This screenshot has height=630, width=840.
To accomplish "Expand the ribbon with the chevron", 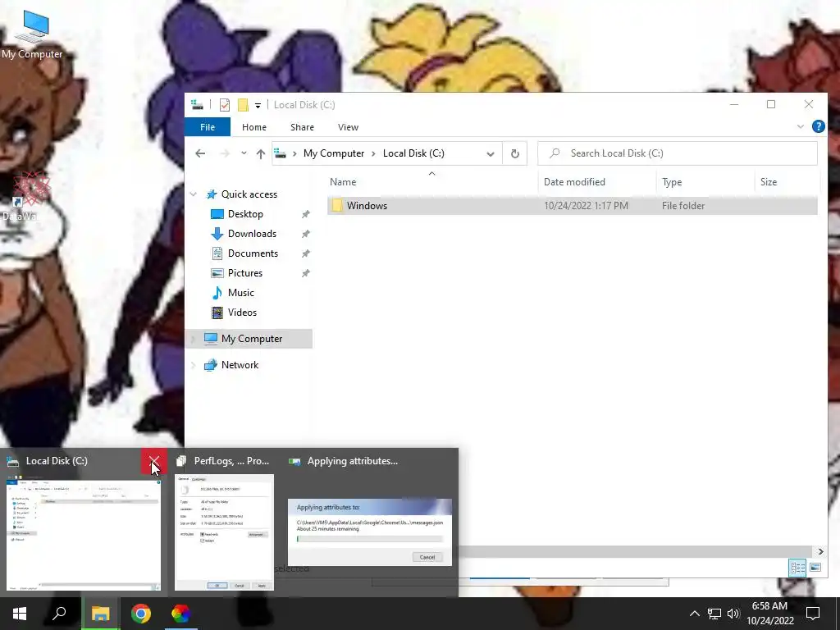I will click(801, 126).
